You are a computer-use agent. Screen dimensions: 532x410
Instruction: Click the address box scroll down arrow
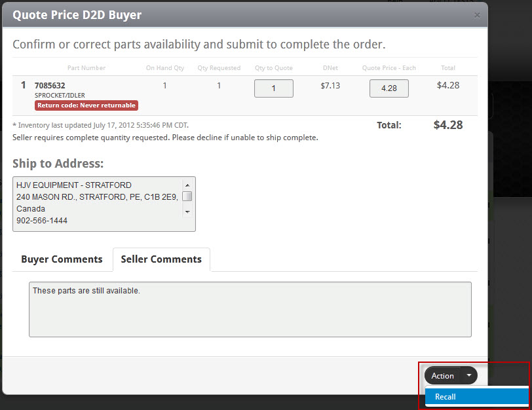coord(187,212)
